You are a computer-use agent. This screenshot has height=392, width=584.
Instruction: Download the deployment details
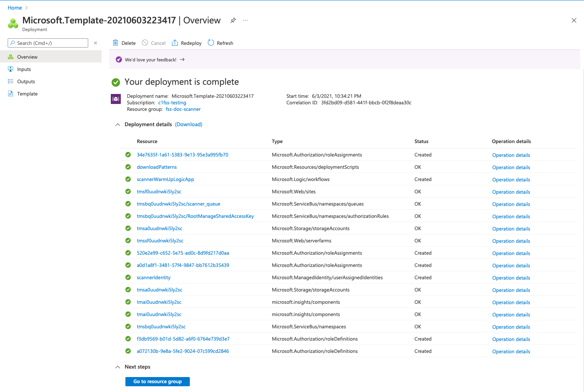189,125
